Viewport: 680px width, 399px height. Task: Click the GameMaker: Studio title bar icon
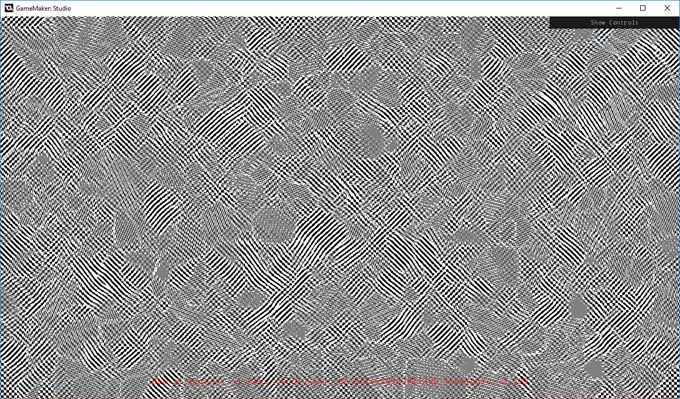pyautogui.click(x=8, y=8)
